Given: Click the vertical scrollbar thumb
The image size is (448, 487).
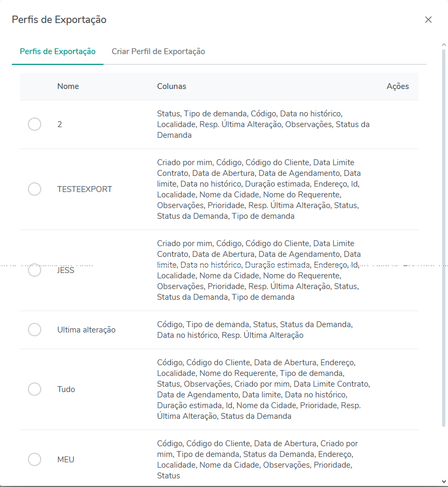Looking at the screenshot, I should [x=443, y=236].
